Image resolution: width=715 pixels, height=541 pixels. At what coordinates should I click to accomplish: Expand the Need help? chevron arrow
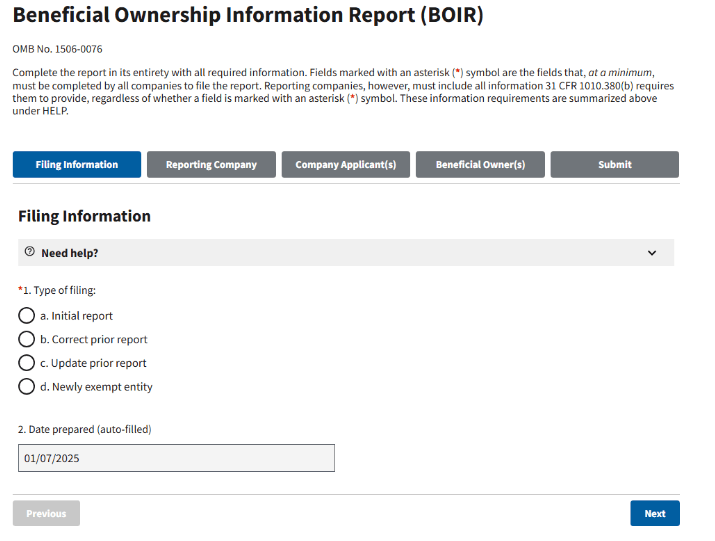click(652, 253)
